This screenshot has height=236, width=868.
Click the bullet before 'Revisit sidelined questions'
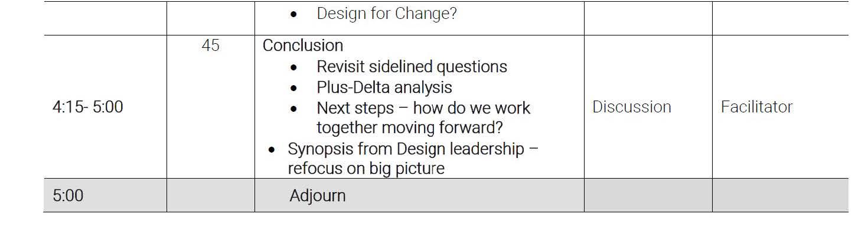293,68
